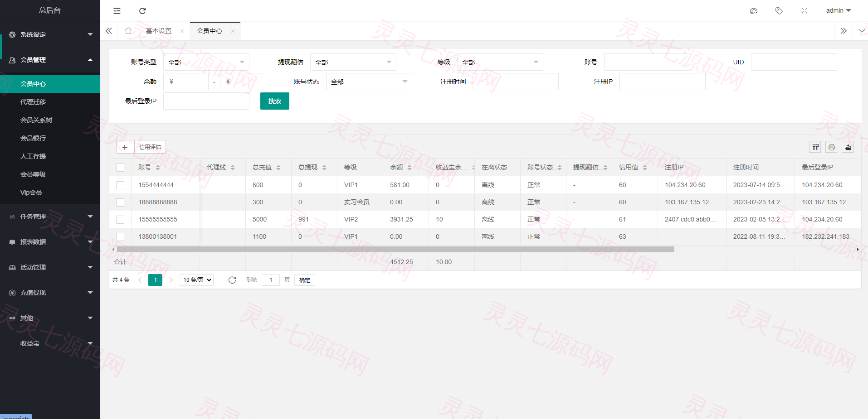Open 会员银行 in the sidebar
Image resolution: width=868 pixels, height=419 pixels.
tap(50, 138)
